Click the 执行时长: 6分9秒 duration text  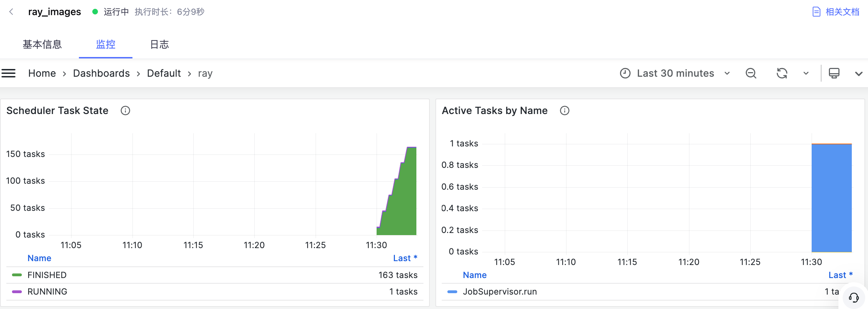169,12
